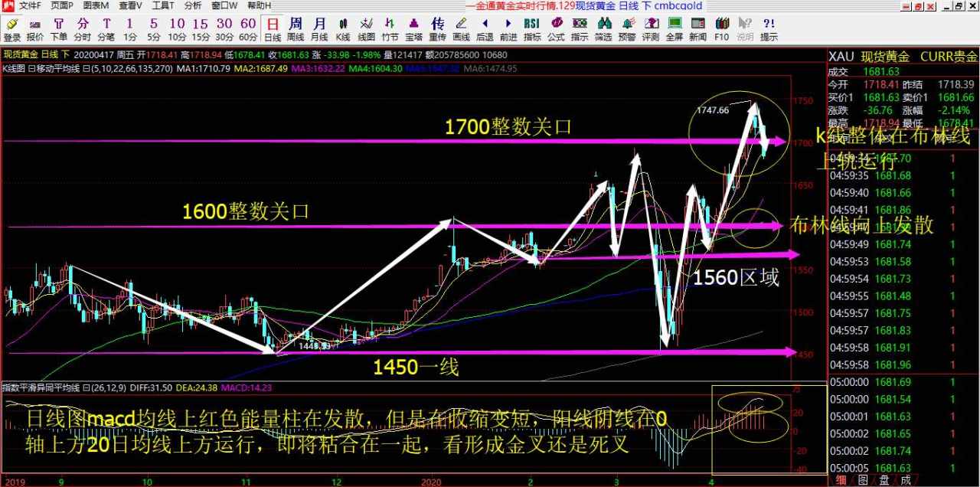
Task: Click the app logo in title bar
Action: click(x=8, y=6)
